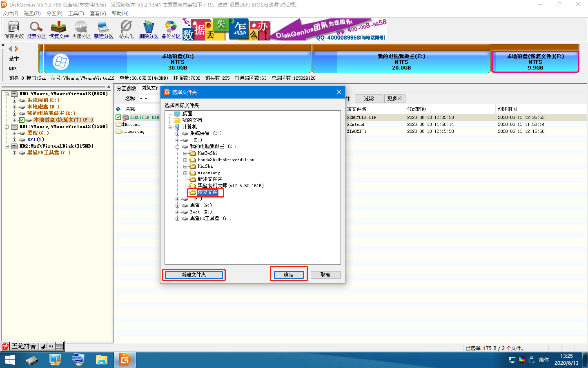Open the 工具(T) menu

pyautogui.click(x=76, y=13)
